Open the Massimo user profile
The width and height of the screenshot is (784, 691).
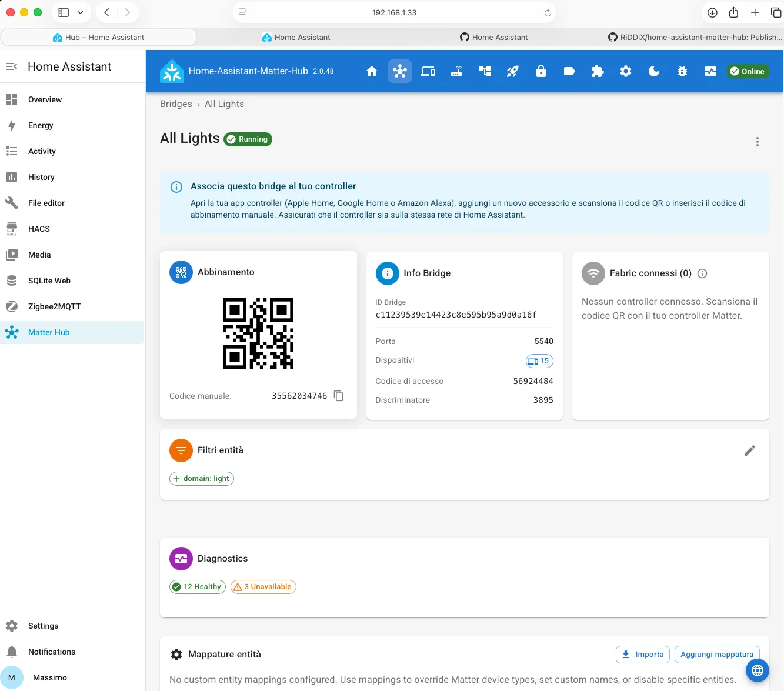72,677
